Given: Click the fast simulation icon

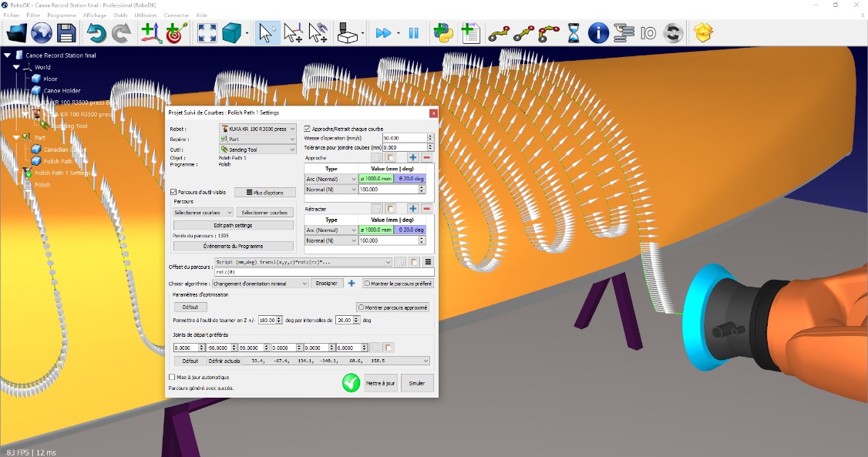Looking at the screenshot, I should (x=383, y=33).
